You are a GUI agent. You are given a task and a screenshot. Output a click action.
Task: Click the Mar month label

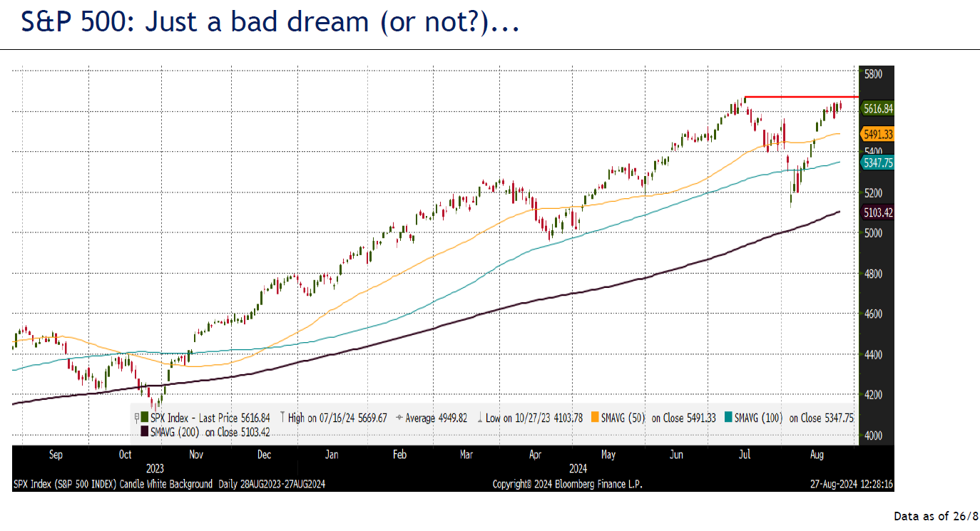[x=466, y=454]
